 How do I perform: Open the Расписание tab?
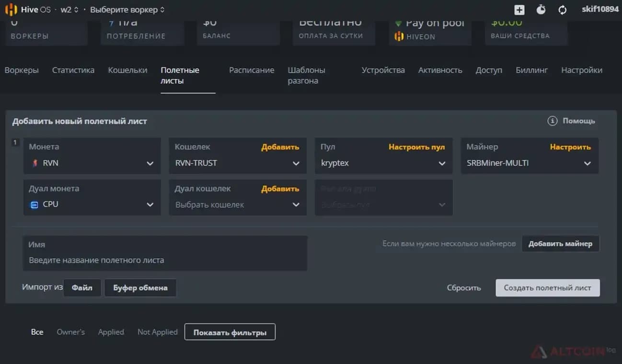252,70
